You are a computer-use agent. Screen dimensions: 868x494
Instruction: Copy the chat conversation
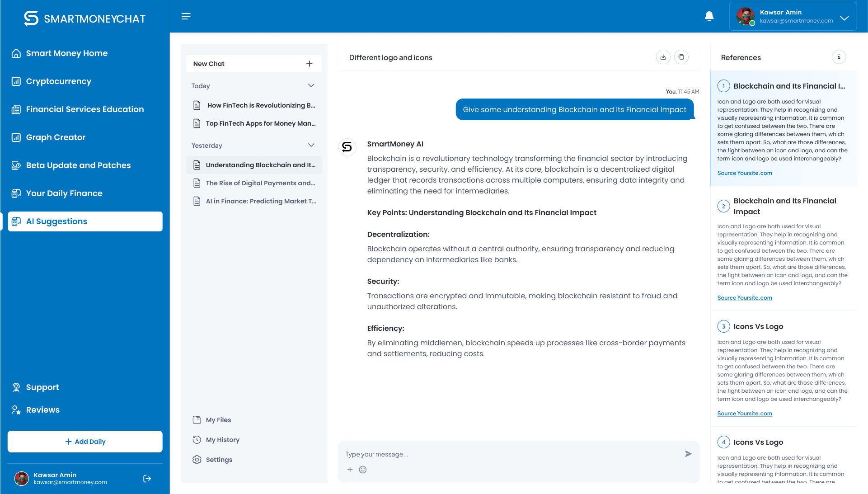(681, 57)
